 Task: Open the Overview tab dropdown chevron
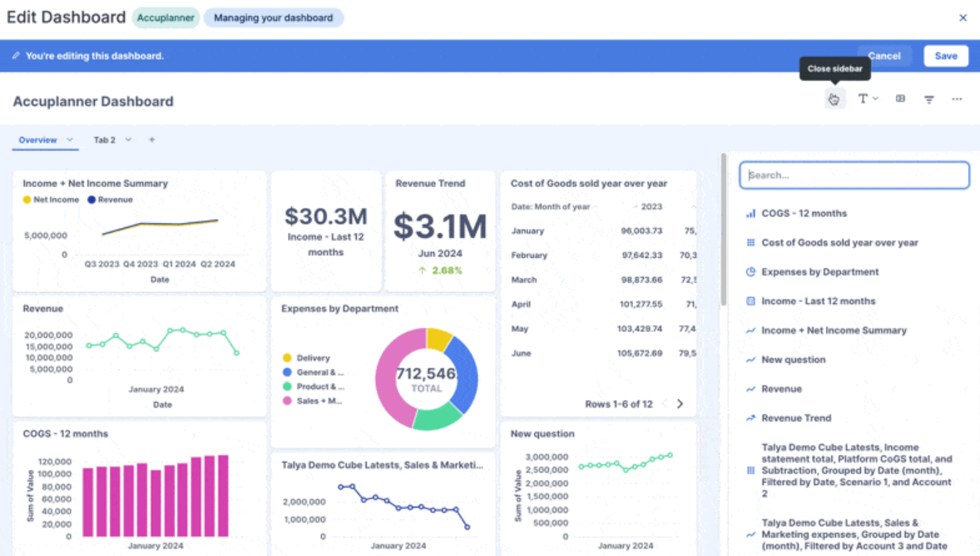(70, 139)
